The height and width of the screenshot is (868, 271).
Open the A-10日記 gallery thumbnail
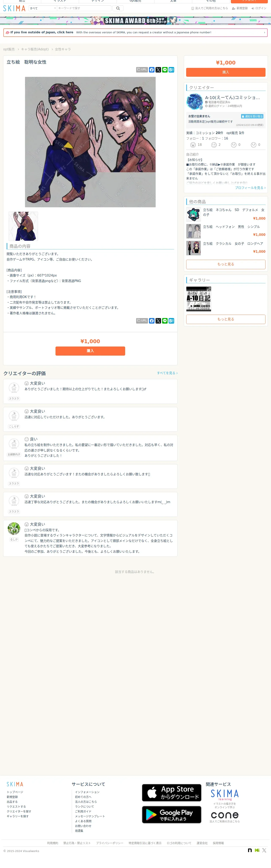[x=198, y=299]
